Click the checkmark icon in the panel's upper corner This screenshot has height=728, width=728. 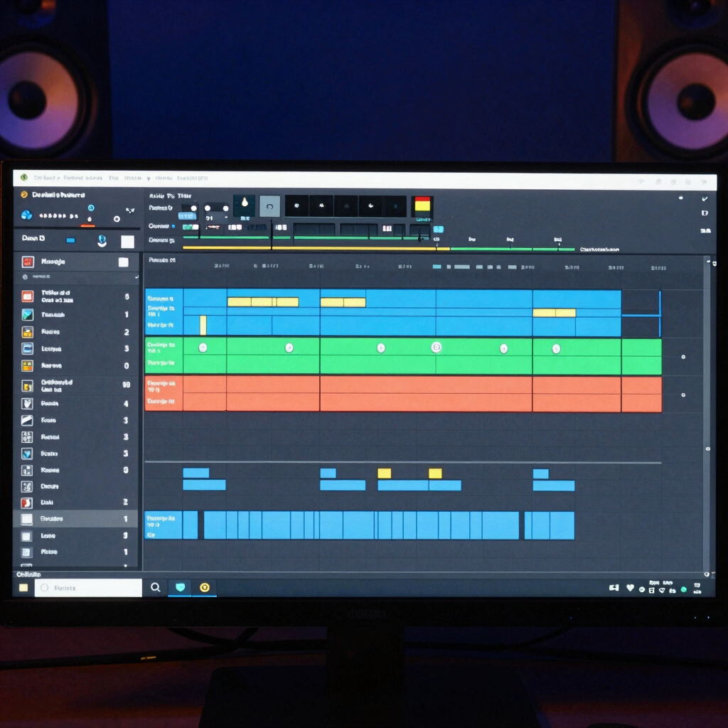point(705,199)
